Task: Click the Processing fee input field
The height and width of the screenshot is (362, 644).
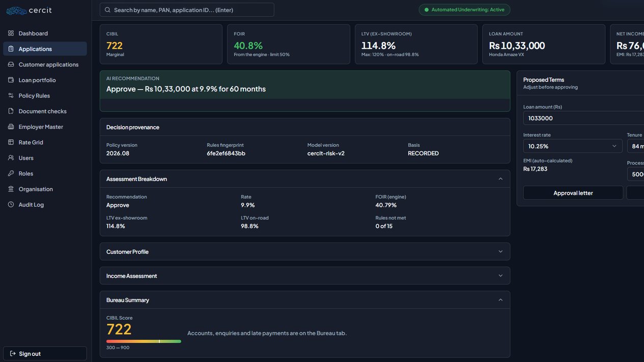Action: [636, 174]
